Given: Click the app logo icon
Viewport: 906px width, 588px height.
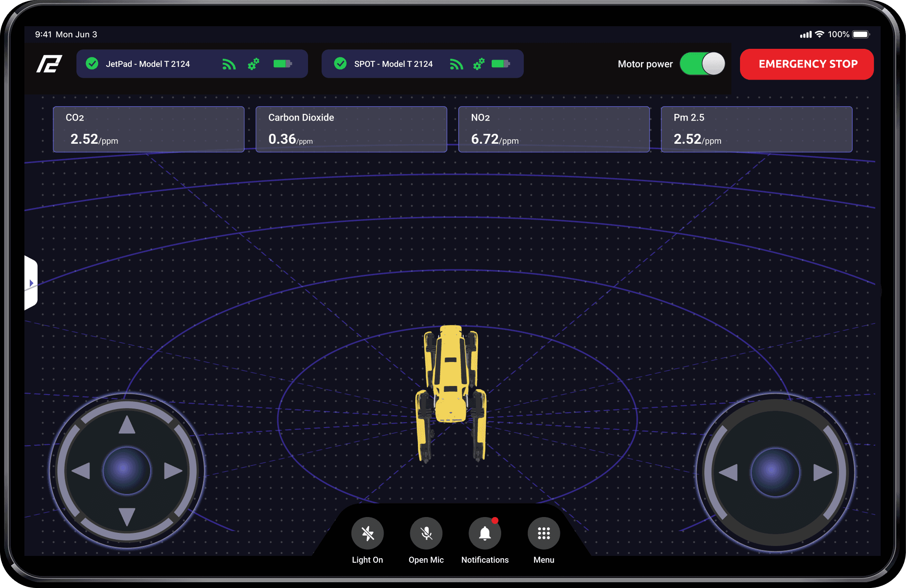Looking at the screenshot, I should pos(49,64).
